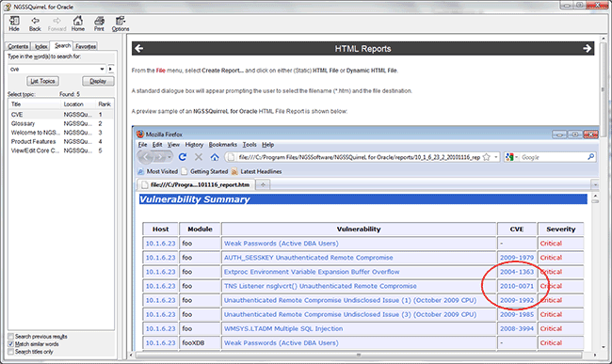Screen dimensions: 612x364
Task: Open Getting Started bookmark
Action: pos(204,171)
